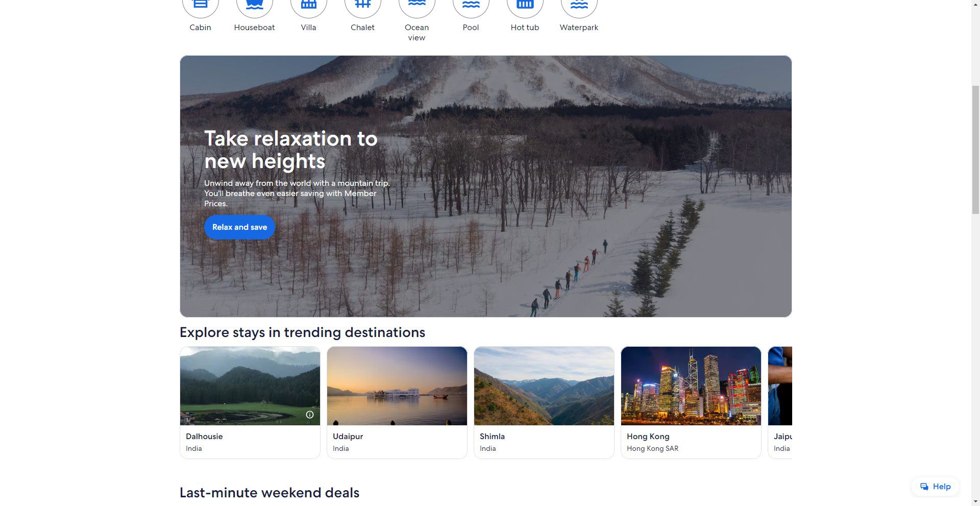The height and width of the screenshot is (506, 980).
Task: Select the Chalet category icon
Action: 362,7
